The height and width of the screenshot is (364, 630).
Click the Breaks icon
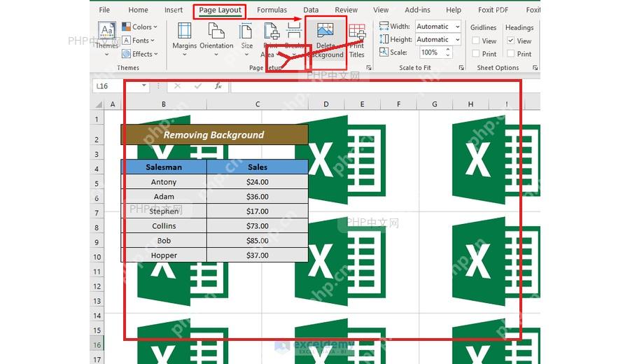pos(294,31)
